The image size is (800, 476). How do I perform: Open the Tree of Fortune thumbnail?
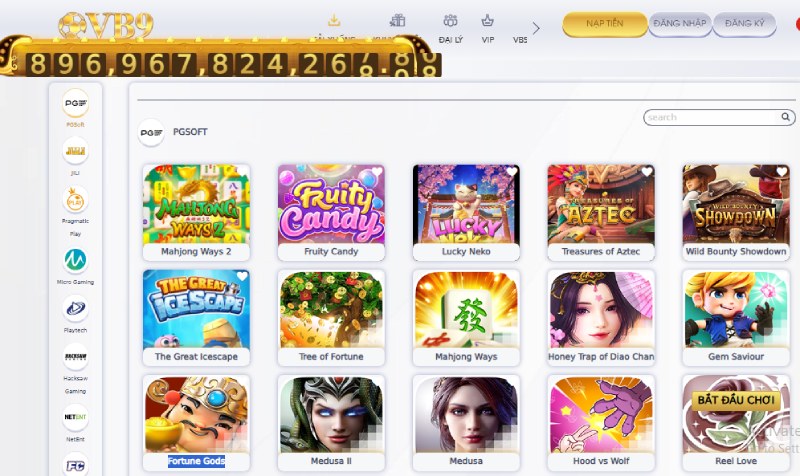coord(331,309)
